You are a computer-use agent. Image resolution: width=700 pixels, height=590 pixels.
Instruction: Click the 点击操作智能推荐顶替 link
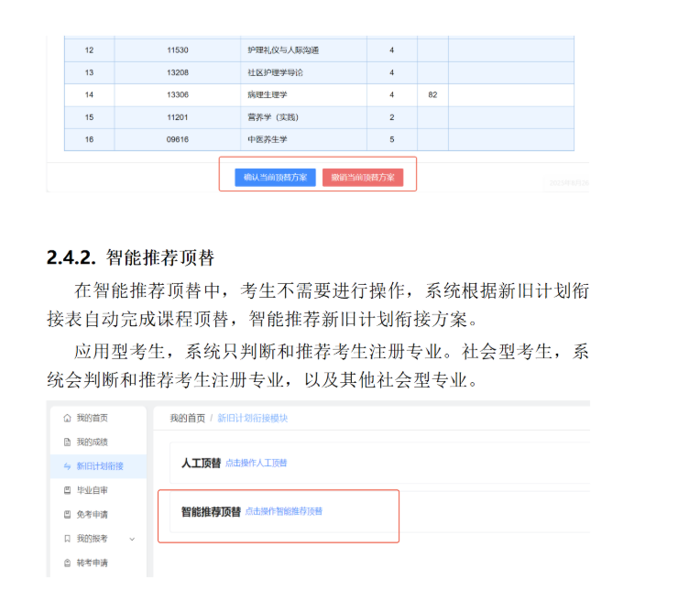[x=283, y=511]
